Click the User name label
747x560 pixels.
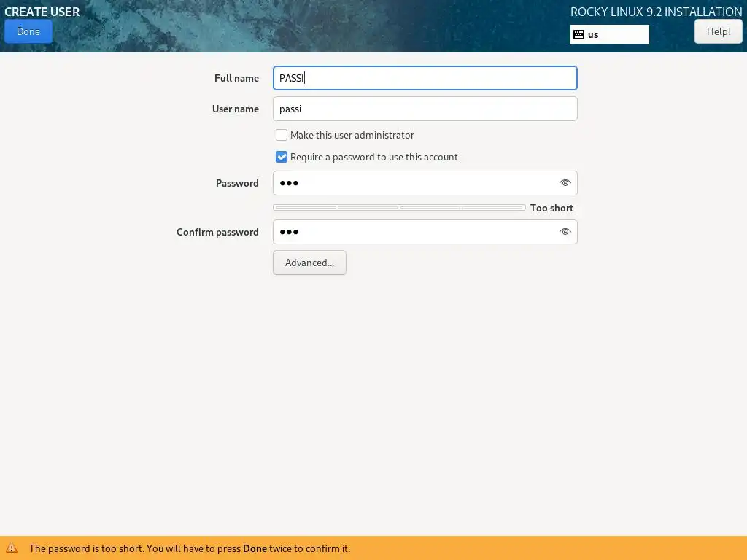(x=236, y=109)
